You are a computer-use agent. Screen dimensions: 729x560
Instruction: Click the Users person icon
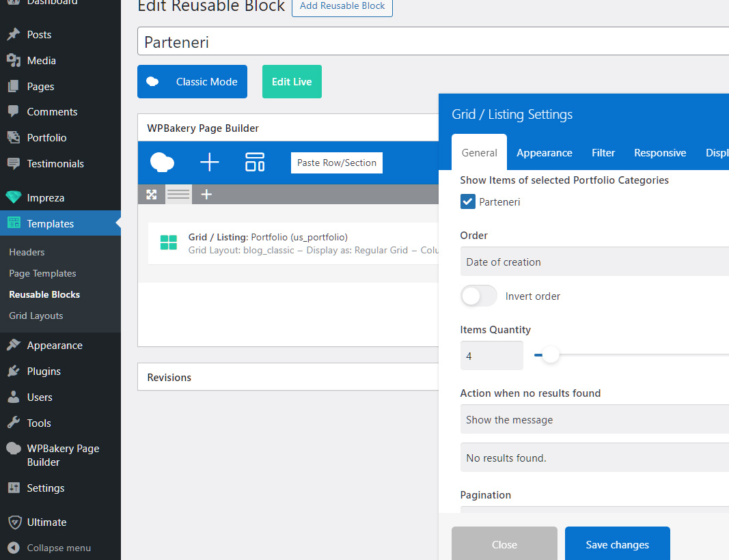pos(14,397)
